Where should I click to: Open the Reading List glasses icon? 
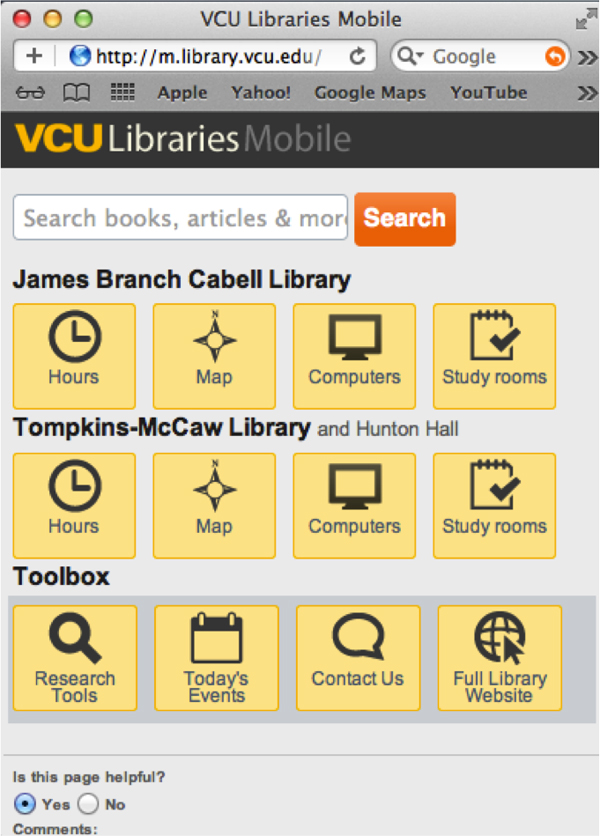31,93
